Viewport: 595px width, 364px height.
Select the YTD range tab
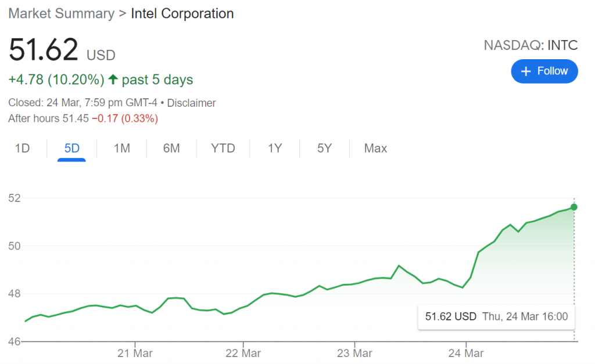[223, 149]
